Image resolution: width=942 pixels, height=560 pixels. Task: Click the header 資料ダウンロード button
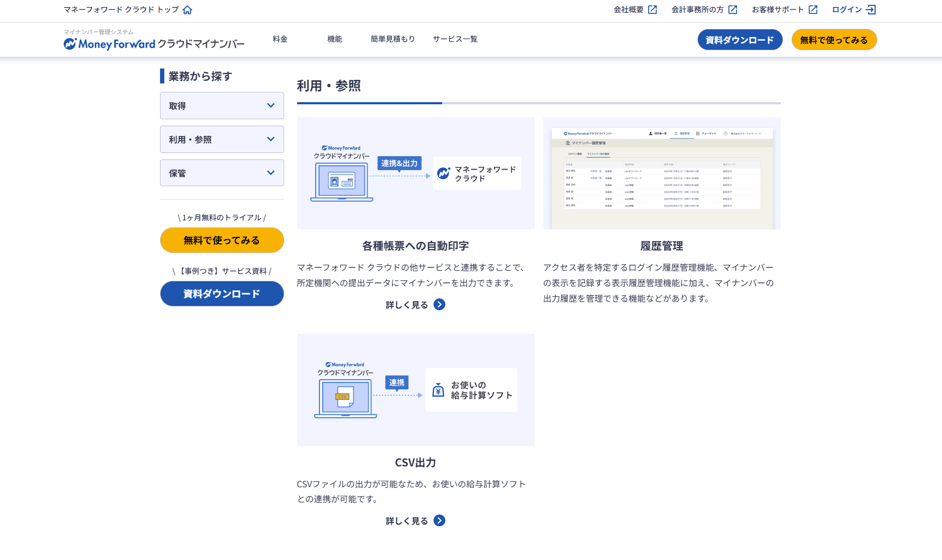pos(740,40)
